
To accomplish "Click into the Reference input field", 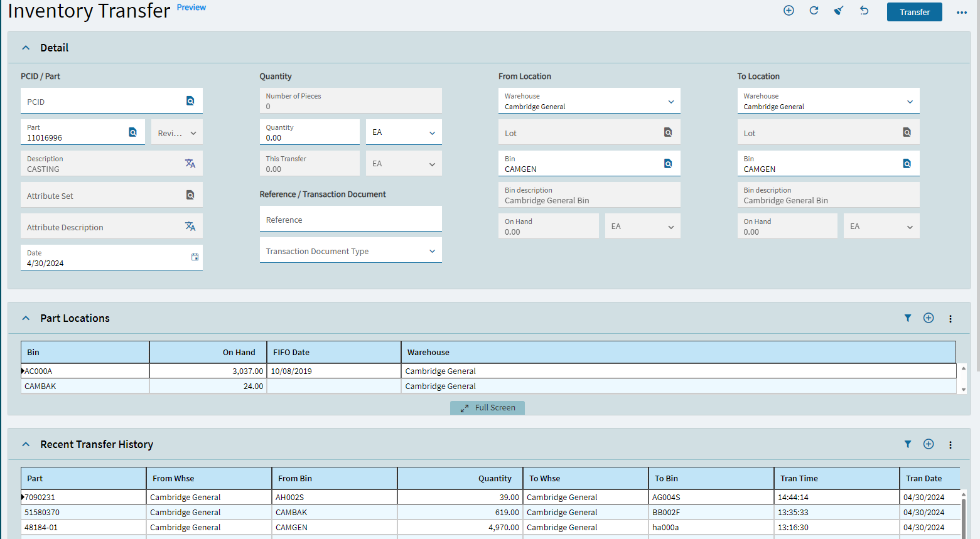I will 350,220.
